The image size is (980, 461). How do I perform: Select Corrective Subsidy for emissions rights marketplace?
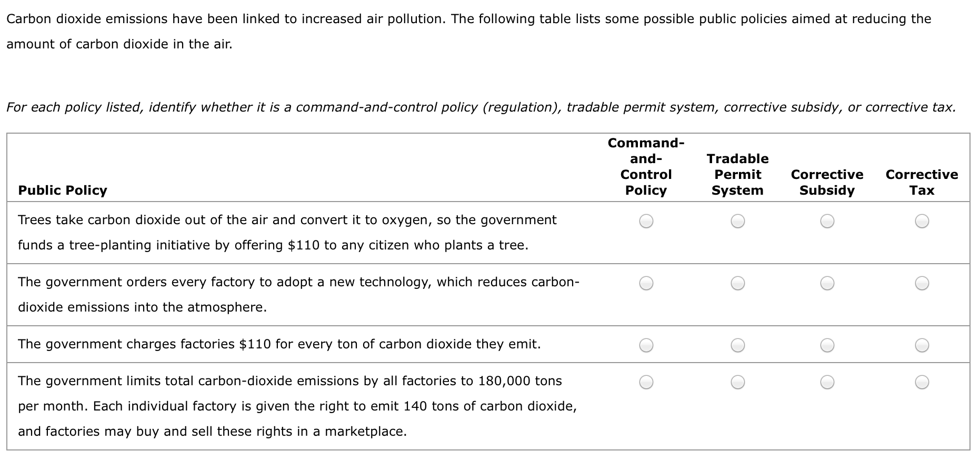827,382
